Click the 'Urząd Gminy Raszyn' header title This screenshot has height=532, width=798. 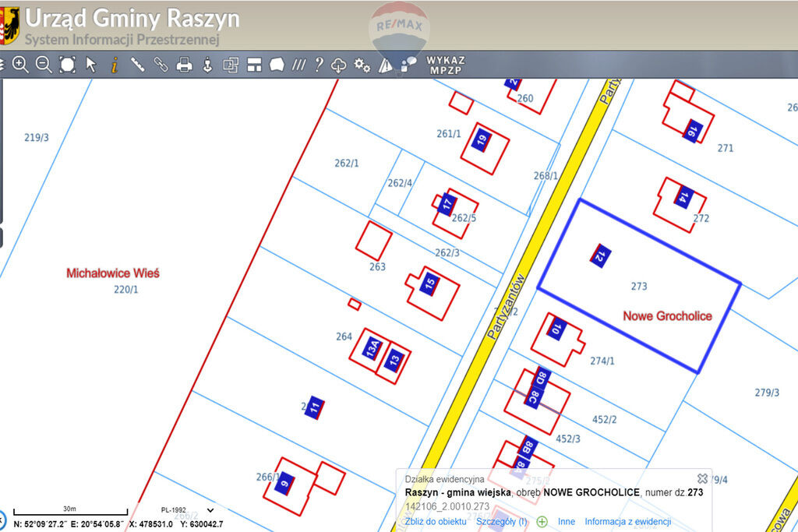[x=132, y=19]
